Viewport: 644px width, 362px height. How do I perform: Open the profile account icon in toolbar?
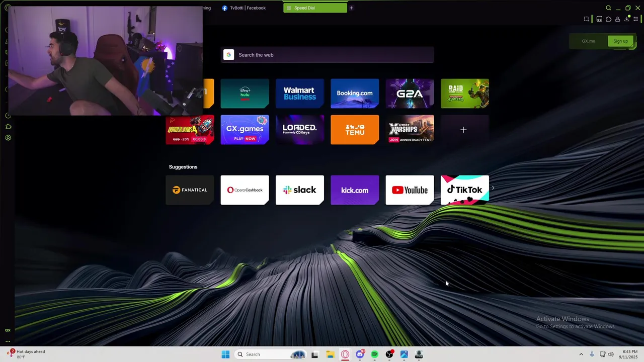click(617, 19)
